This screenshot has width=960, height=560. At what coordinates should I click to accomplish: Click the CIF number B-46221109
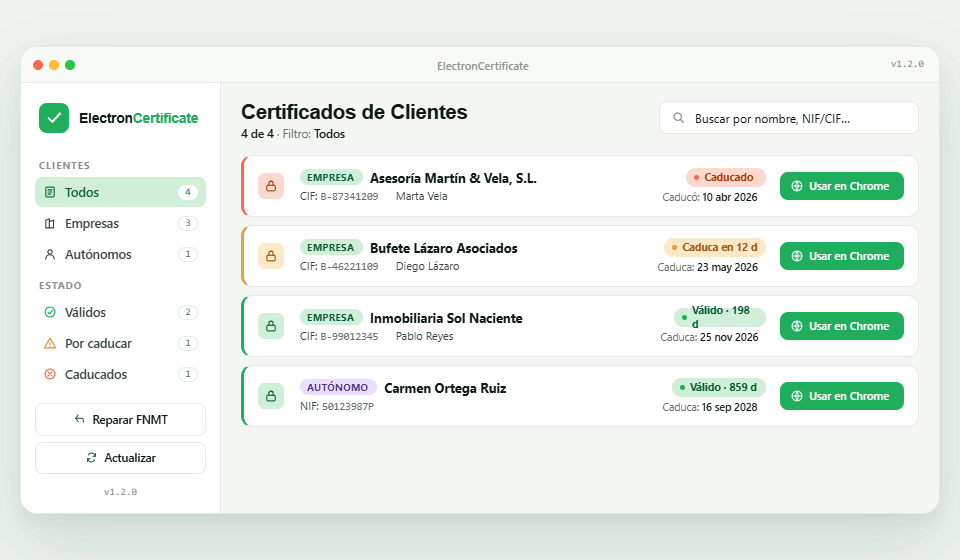coord(349,267)
